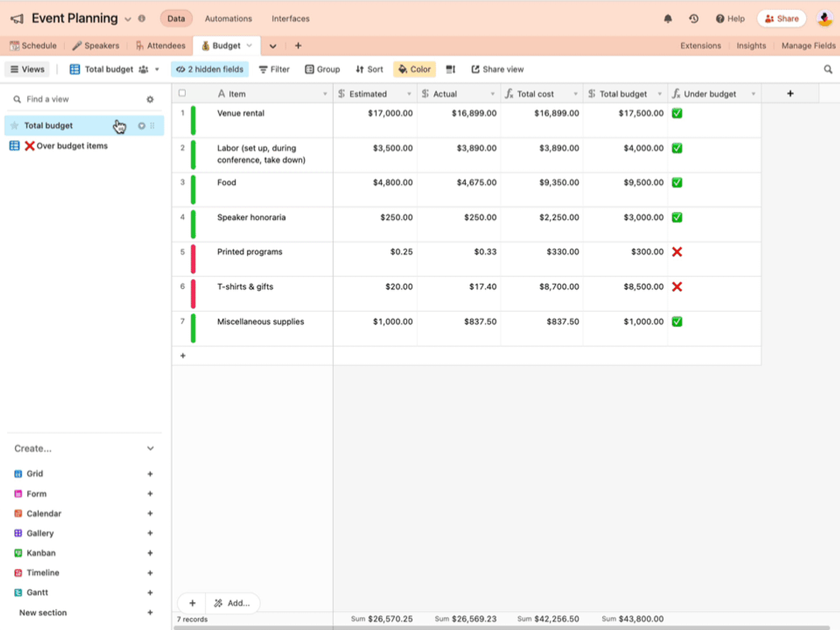Click the Color toolbar button
This screenshot has width=840, height=630.
[414, 69]
